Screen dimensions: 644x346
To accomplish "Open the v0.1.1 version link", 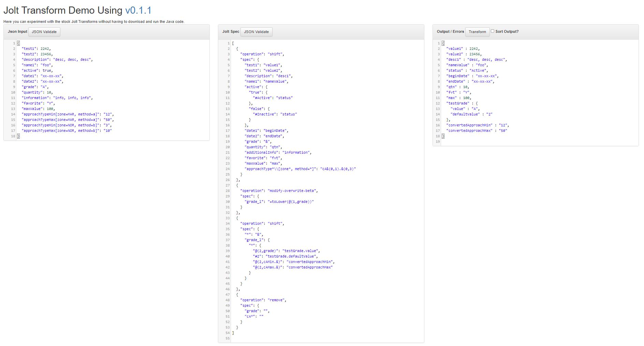I will [x=138, y=10].
